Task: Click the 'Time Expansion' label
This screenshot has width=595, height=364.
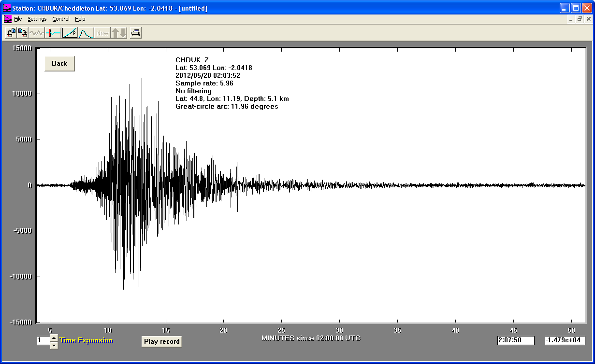Action: tap(86, 340)
